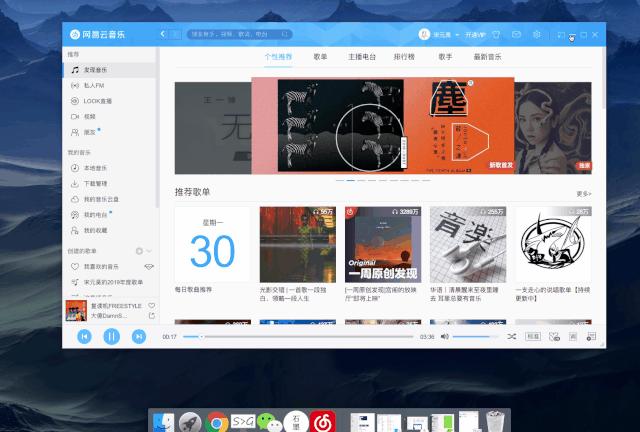The height and width of the screenshot is (432, 640).
Task: Open the daily recommendation card showing 30
Action: (213, 245)
